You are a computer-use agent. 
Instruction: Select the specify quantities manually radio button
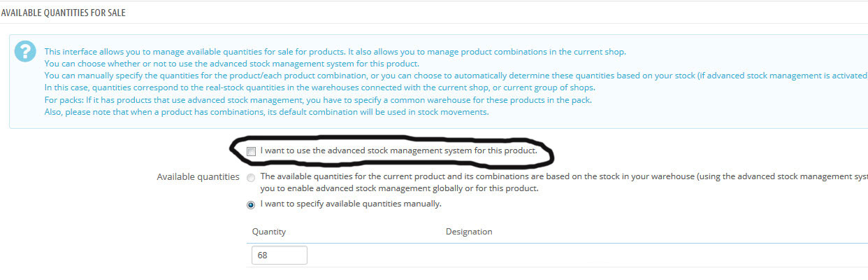[251, 205]
